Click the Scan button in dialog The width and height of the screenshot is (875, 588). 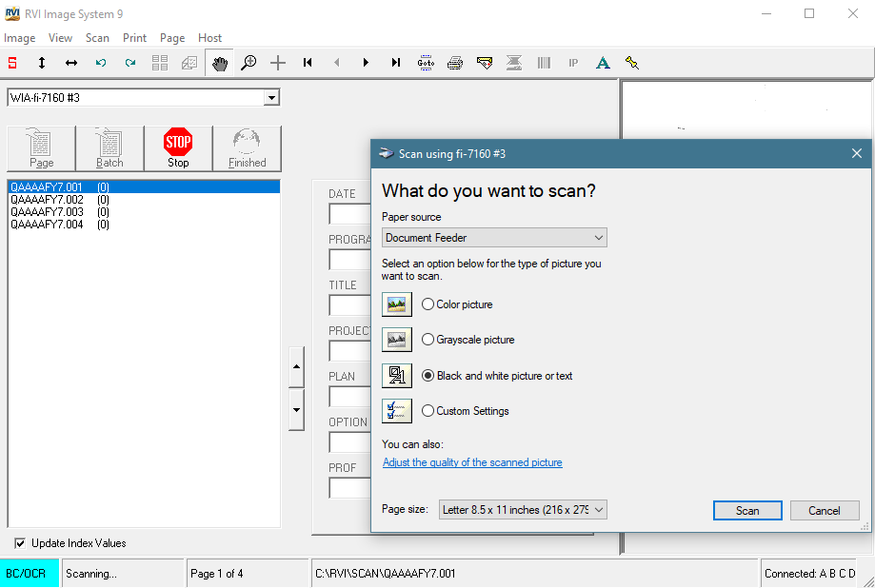[x=747, y=510]
